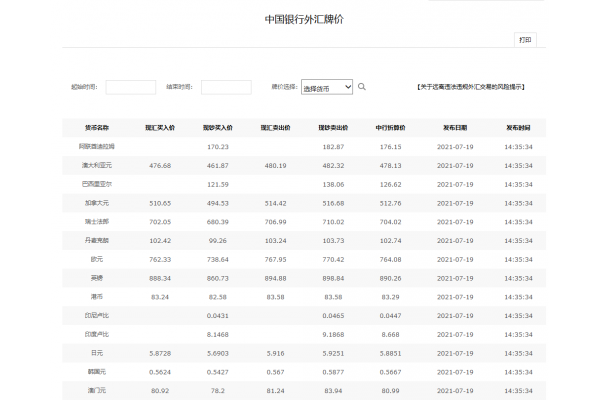Screen dimensions: 600x400
Task: Click the value 170.23 for 阿联酋迪拉姆
Action: 218,147
